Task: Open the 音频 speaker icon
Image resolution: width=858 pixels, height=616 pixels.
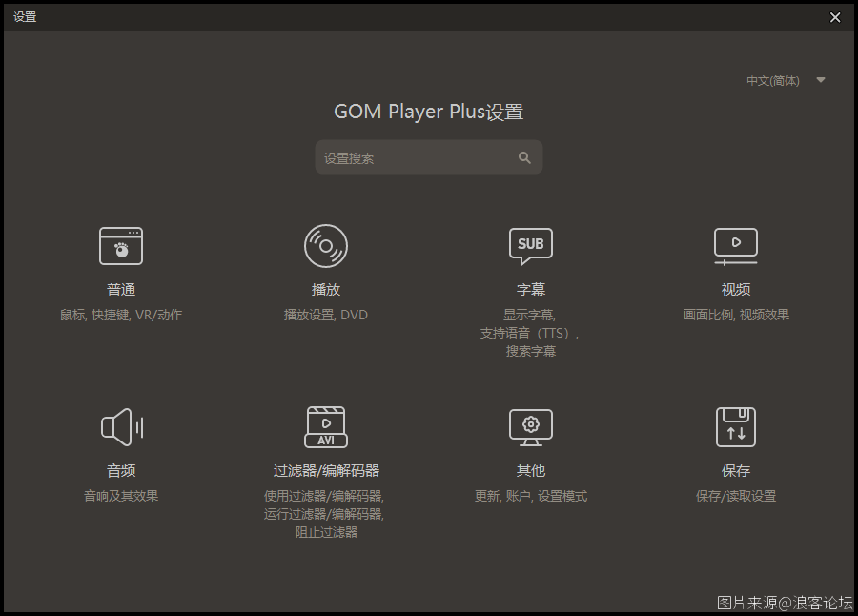Action: [x=122, y=427]
